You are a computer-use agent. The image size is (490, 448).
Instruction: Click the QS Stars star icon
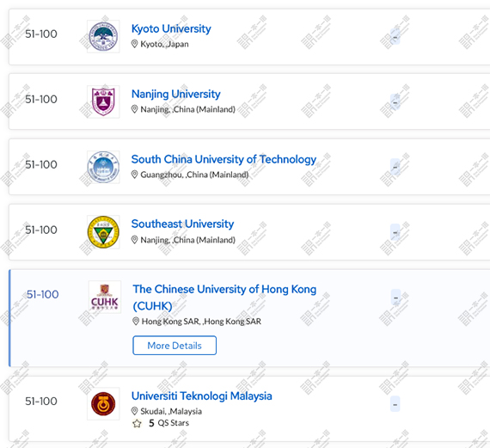(137, 423)
